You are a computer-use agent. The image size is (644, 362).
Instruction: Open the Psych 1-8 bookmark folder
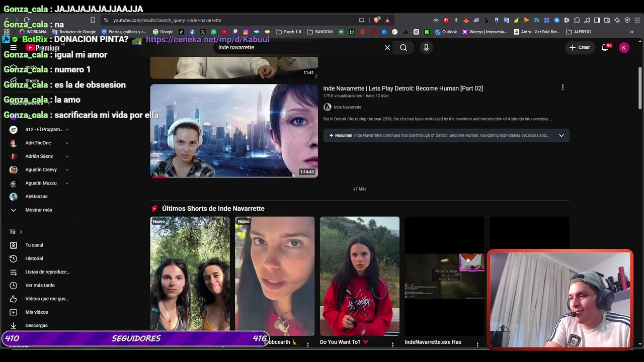click(x=289, y=32)
